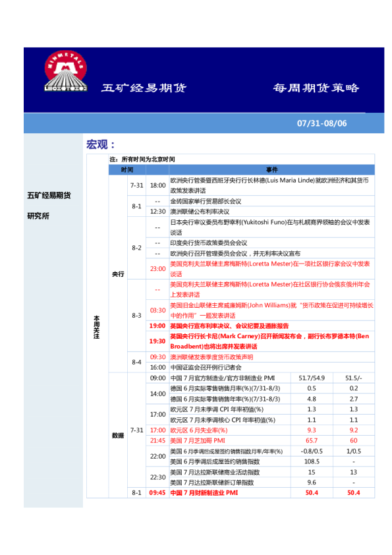The height and width of the screenshot is (555, 392).
Task: Select the 22:30 time cell
Action: click(158, 477)
